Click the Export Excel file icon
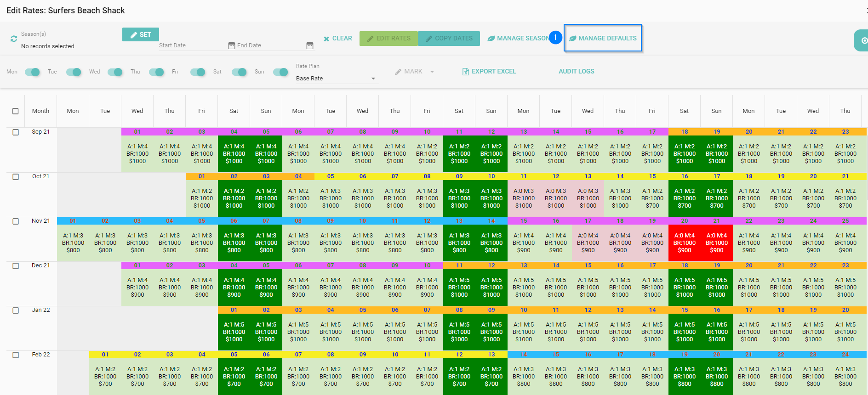868x395 pixels. (x=465, y=72)
